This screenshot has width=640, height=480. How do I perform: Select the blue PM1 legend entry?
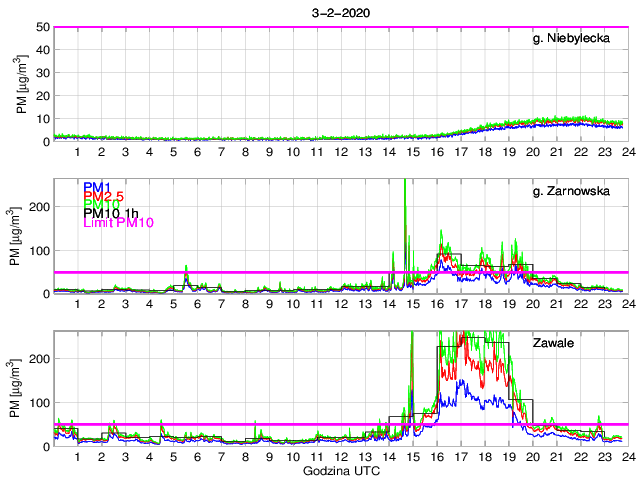97,187
